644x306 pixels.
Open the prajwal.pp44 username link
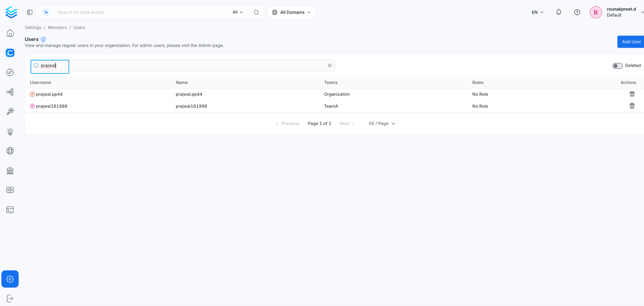pyautogui.click(x=49, y=94)
